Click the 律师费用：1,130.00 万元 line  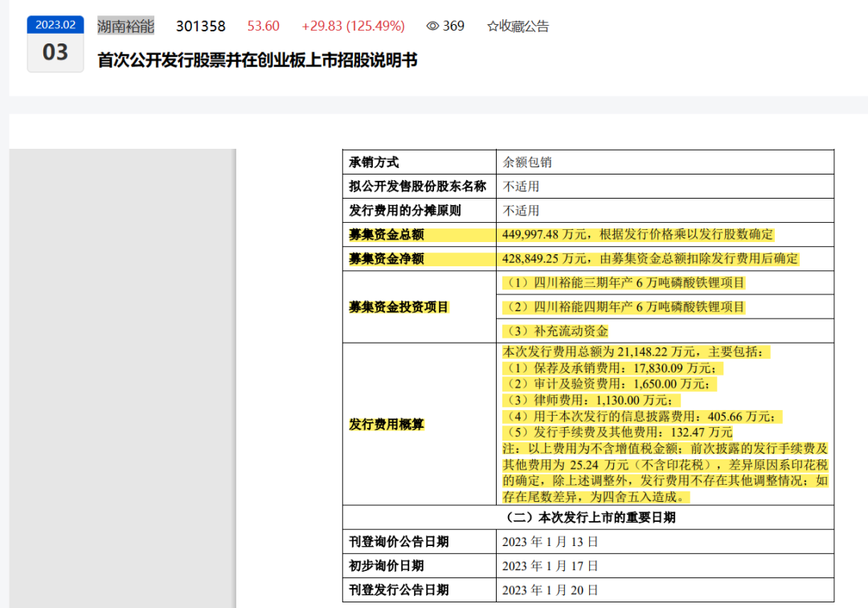point(592,400)
